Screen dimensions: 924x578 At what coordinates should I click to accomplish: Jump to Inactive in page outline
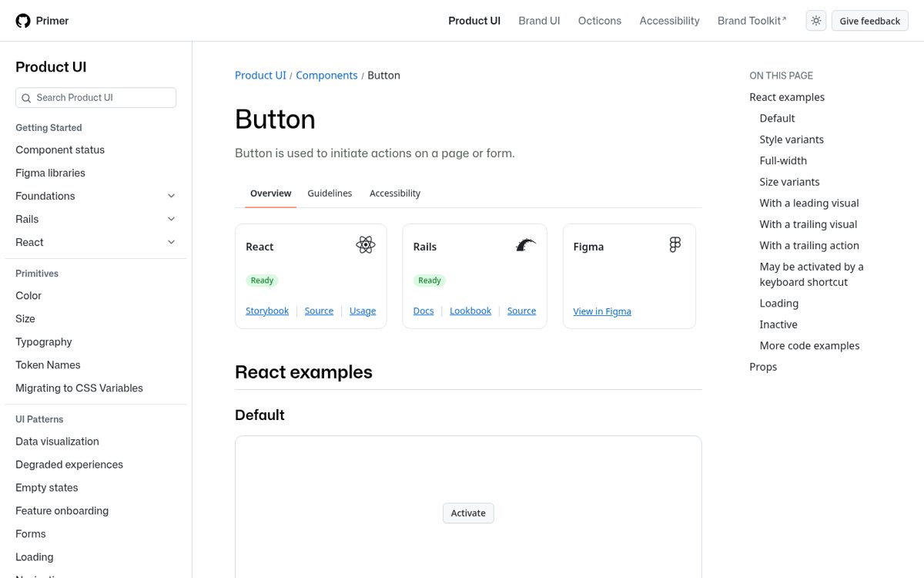(x=778, y=324)
